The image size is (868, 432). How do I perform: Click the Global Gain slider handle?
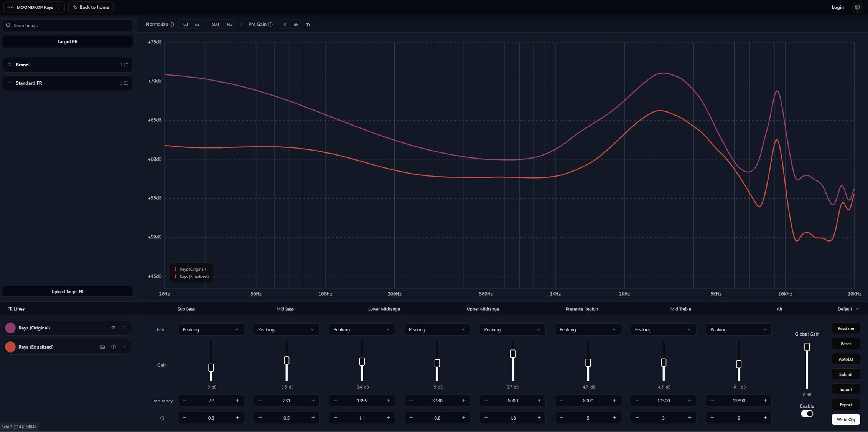807,347
